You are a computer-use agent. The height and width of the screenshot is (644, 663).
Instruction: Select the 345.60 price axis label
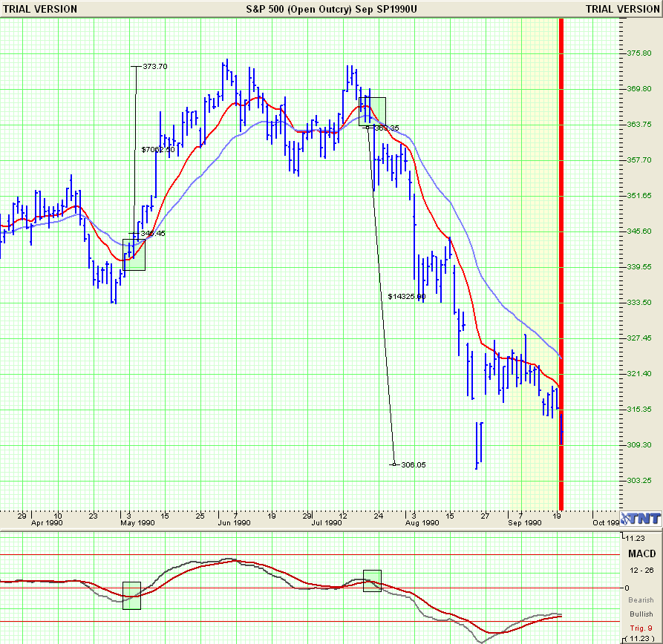point(639,231)
